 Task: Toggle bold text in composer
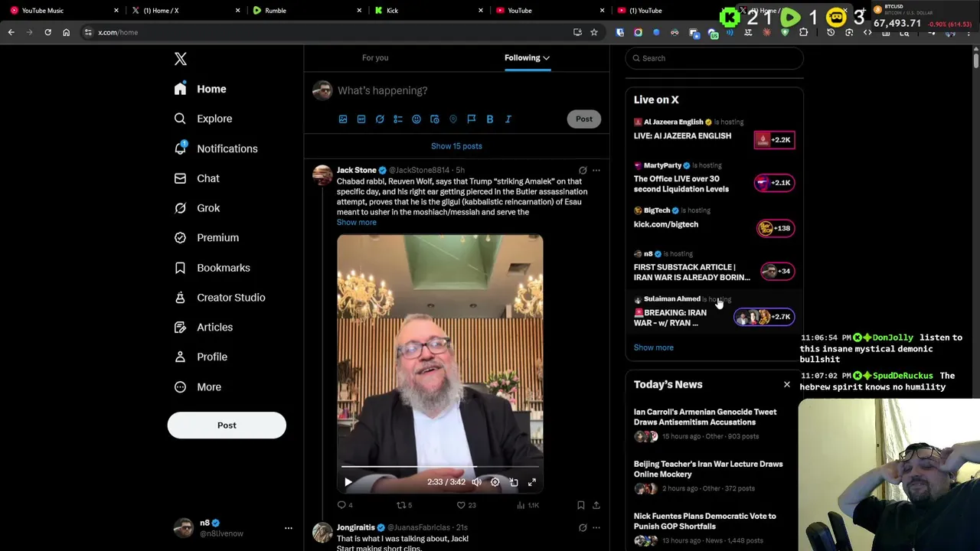click(490, 119)
